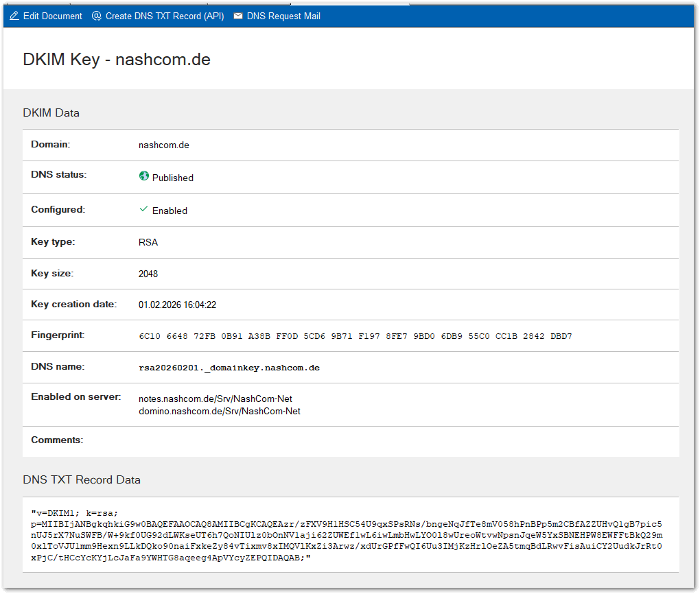Viewport: 700px width, 594px height.
Task: Click the @ icon beside Create DNS TXT Record
Action: [x=96, y=16]
